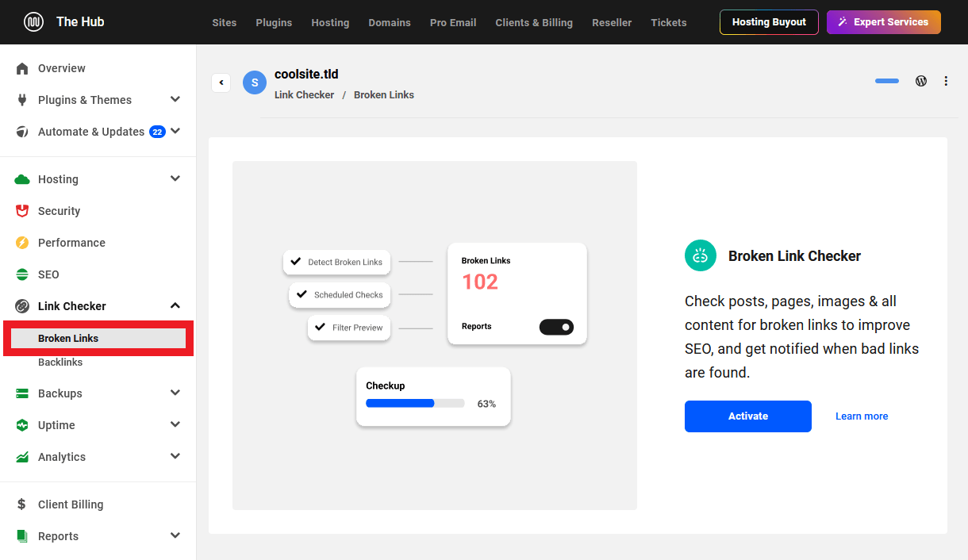The width and height of the screenshot is (968, 560).
Task: Toggle the Reports switch off
Action: (556, 327)
